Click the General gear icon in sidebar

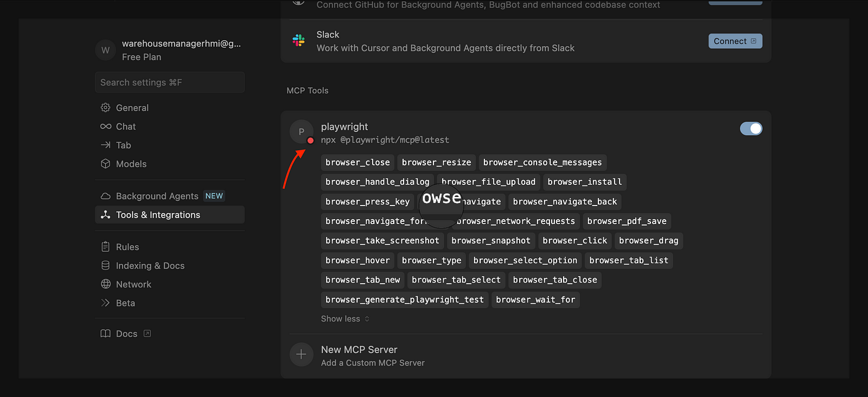(105, 107)
